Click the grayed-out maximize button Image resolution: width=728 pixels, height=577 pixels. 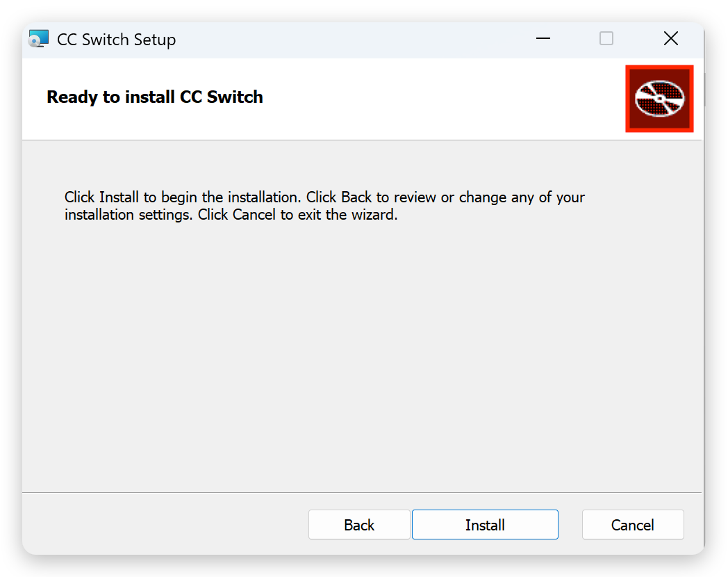(606, 39)
